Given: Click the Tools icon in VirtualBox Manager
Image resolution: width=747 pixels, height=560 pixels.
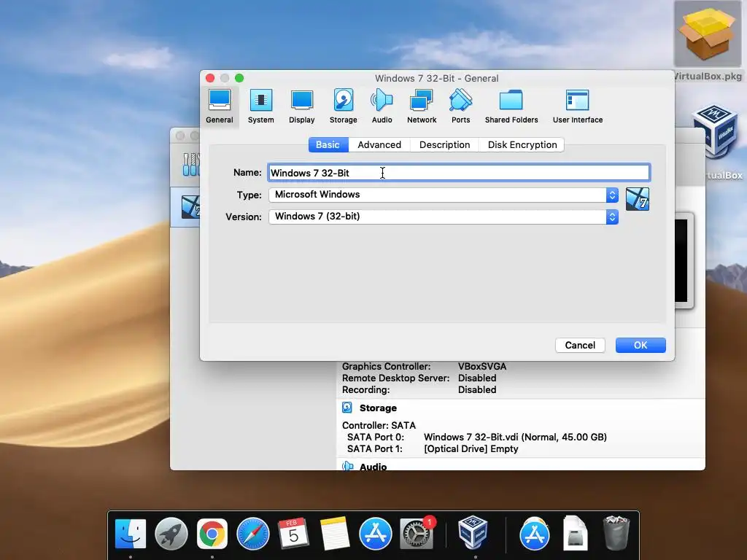Looking at the screenshot, I should (190, 164).
